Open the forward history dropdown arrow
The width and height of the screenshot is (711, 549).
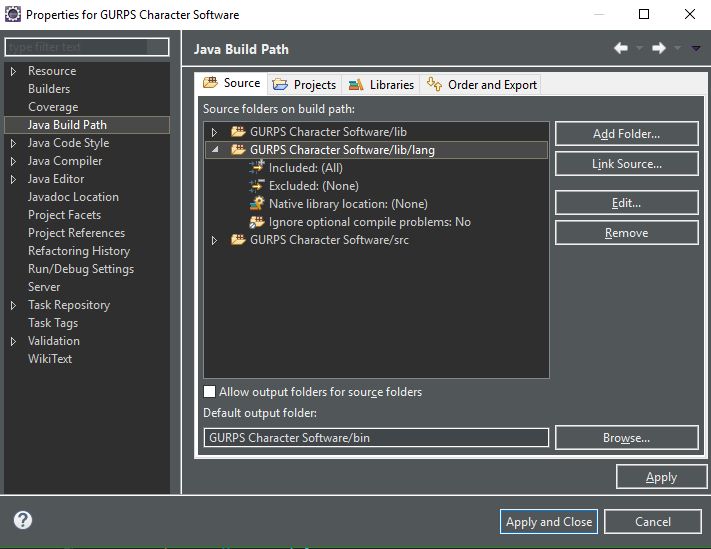(x=677, y=48)
